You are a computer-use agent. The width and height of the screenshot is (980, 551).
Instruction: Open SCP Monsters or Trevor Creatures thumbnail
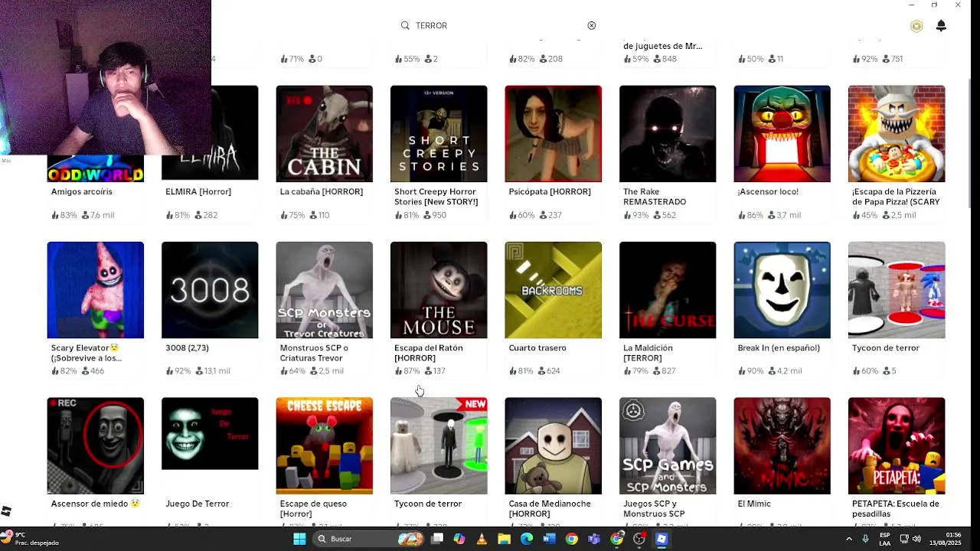[x=324, y=290]
